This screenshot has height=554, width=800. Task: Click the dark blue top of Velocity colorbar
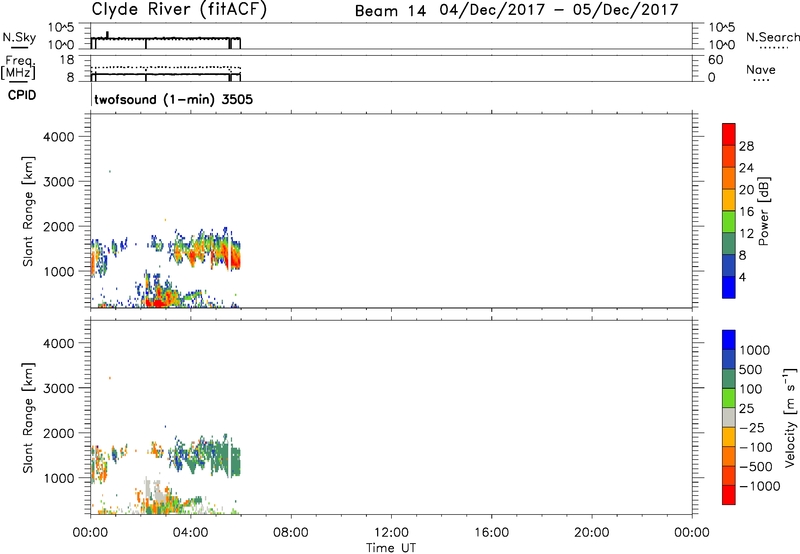[x=729, y=340]
